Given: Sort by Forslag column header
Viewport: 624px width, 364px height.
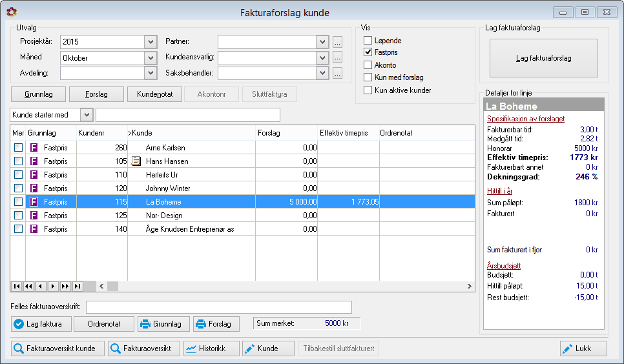Looking at the screenshot, I should click(x=287, y=133).
